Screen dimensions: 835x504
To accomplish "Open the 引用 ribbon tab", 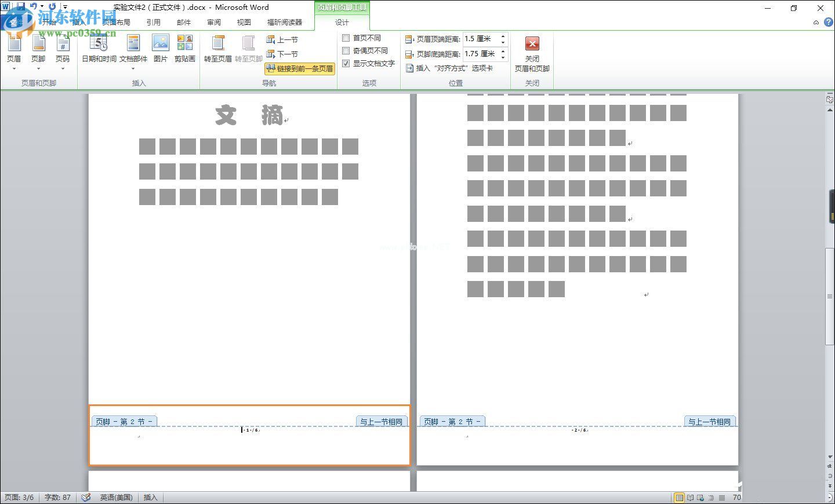I will click(x=154, y=22).
